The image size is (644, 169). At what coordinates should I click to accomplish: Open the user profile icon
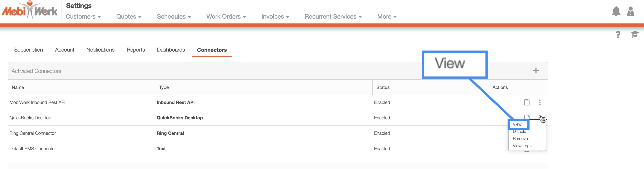(x=630, y=11)
